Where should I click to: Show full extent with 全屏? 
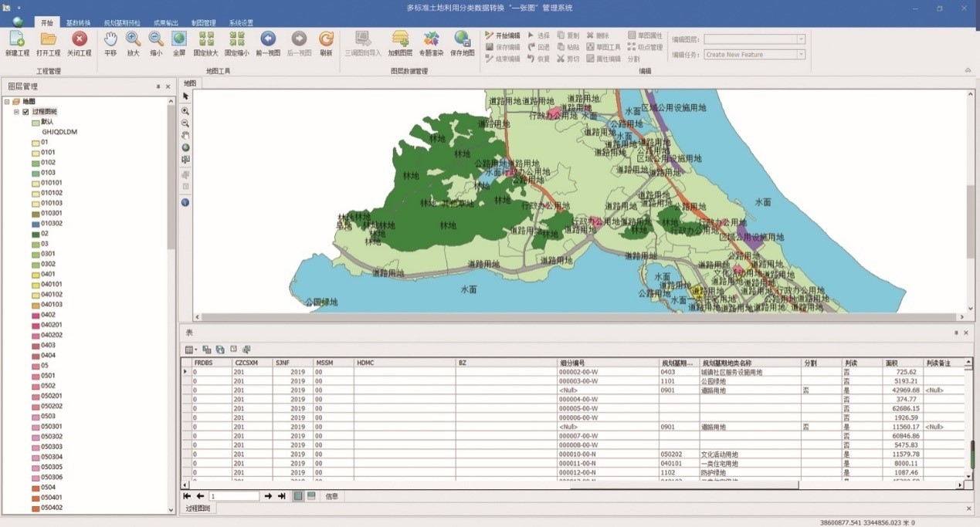(x=178, y=43)
